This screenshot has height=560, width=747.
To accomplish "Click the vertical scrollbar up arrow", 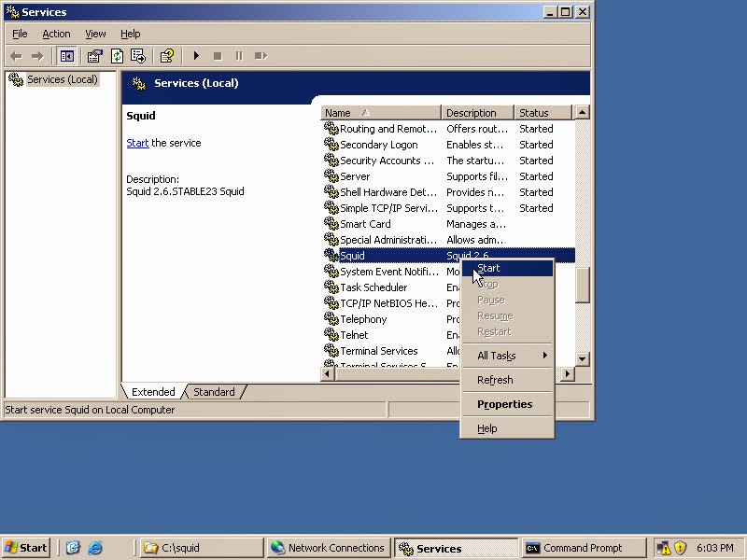I will pos(582,112).
